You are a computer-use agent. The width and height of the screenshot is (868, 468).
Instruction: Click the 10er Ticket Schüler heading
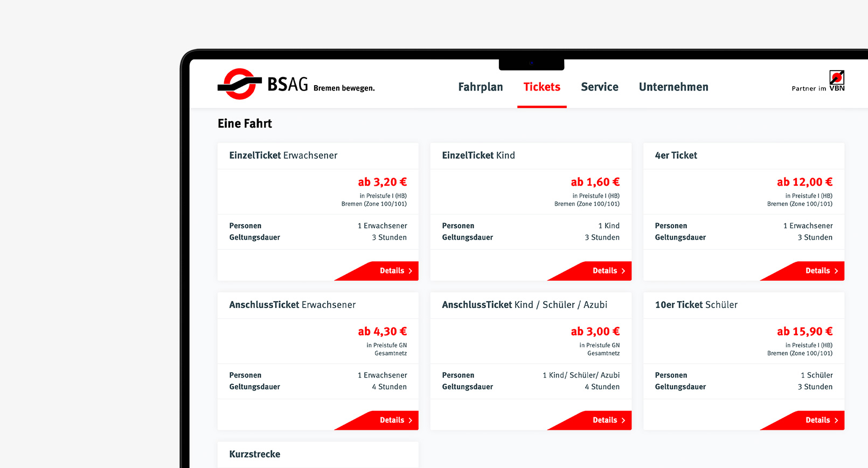point(696,305)
